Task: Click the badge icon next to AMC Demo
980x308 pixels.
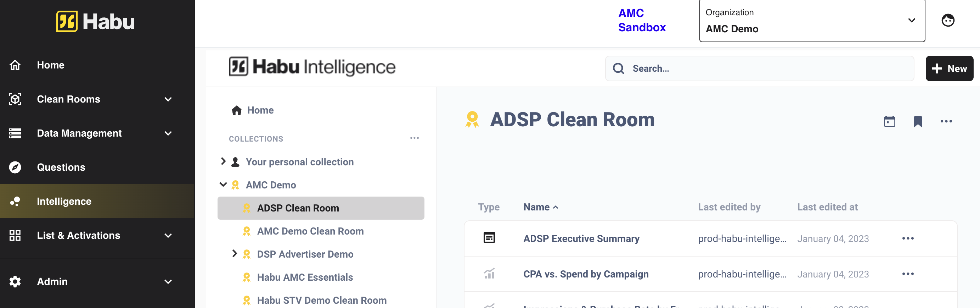Action: (236, 185)
